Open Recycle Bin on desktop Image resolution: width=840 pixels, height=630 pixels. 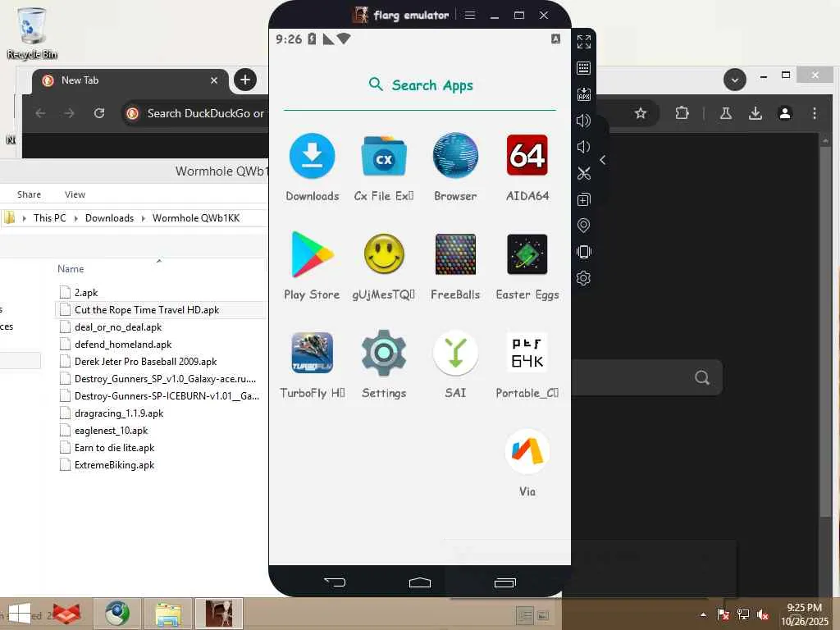coord(32,33)
